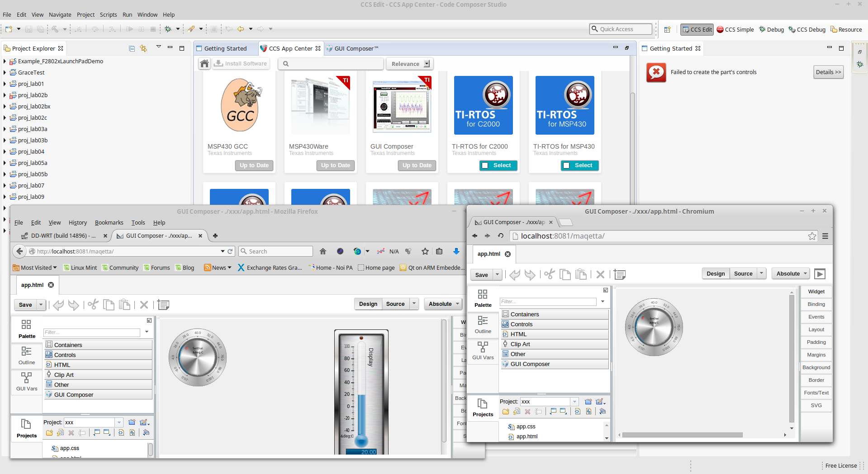Click the Undo arrow in Firefox GUI Composer
868x474 pixels.
coord(58,305)
